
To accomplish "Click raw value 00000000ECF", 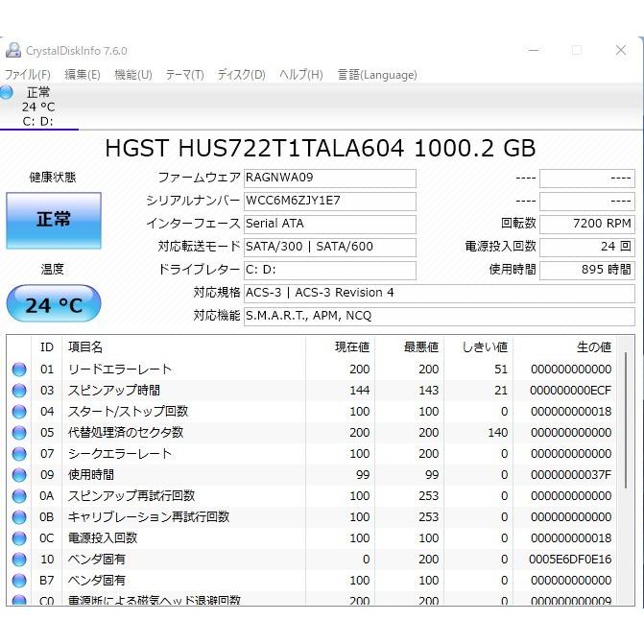I will [x=570, y=391].
